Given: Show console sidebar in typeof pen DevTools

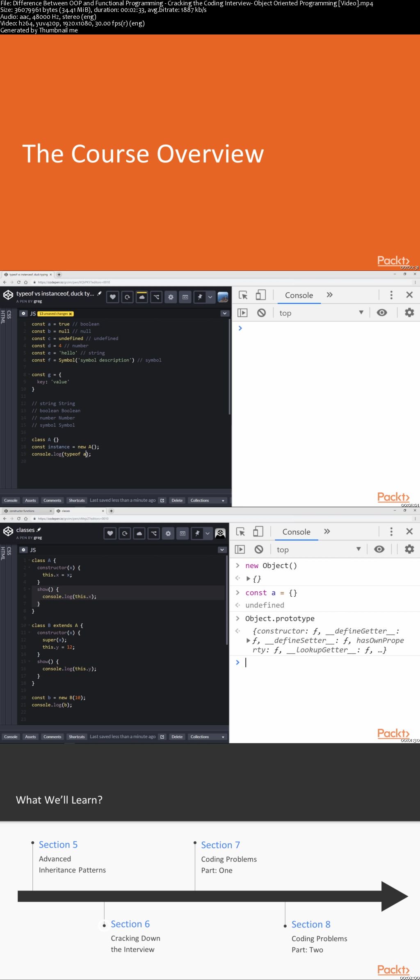Looking at the screenshot, I should pos(242,313).
